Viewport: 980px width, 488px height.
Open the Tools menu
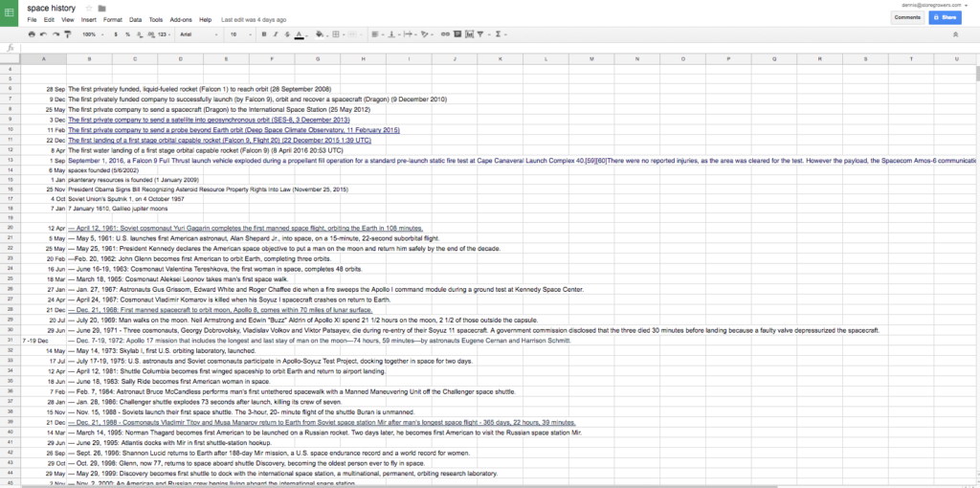pyautogui.click(x=156, y=20)
